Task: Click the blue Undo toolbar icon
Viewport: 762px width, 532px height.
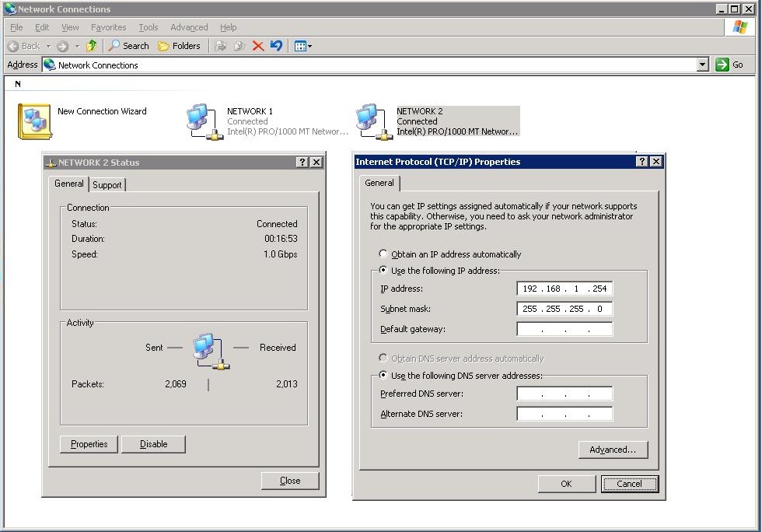Action: pos(276,46)
